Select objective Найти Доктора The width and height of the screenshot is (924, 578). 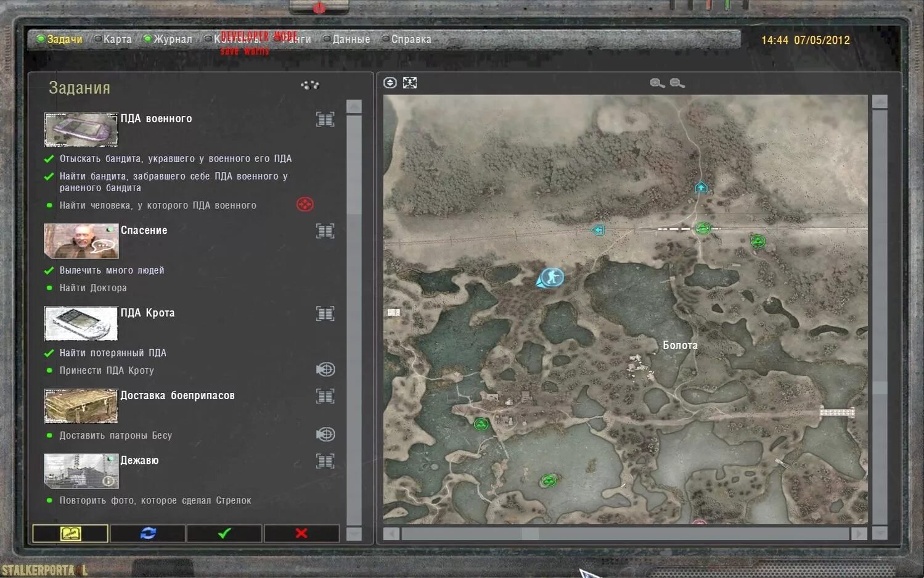93,288
